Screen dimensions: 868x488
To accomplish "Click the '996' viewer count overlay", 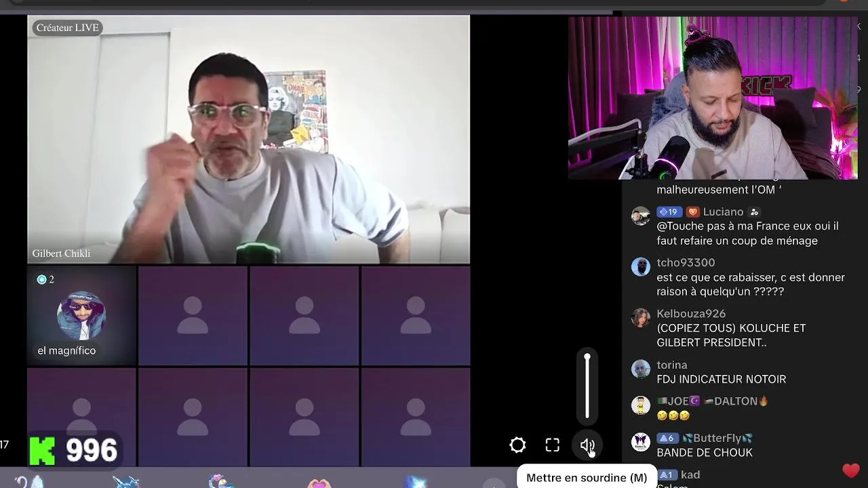I will coord(92,451).
